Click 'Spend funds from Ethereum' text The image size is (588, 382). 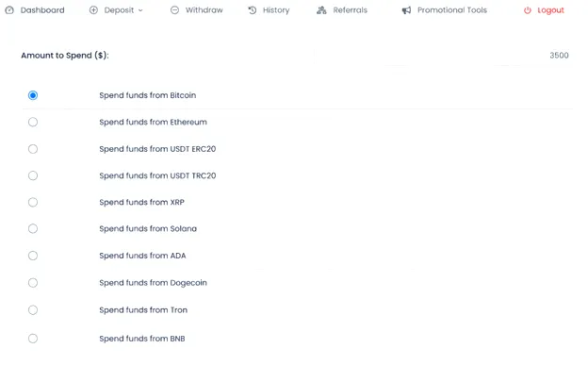[153, 122]
